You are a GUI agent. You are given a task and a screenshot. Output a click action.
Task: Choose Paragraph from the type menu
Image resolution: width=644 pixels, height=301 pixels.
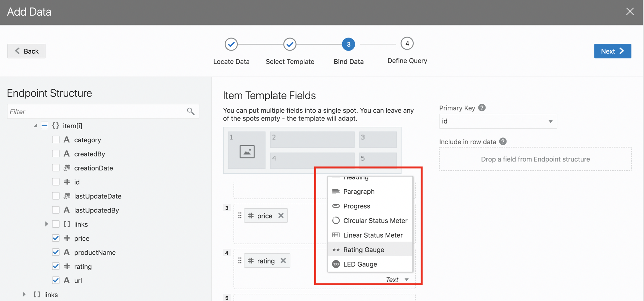(370, 192)
